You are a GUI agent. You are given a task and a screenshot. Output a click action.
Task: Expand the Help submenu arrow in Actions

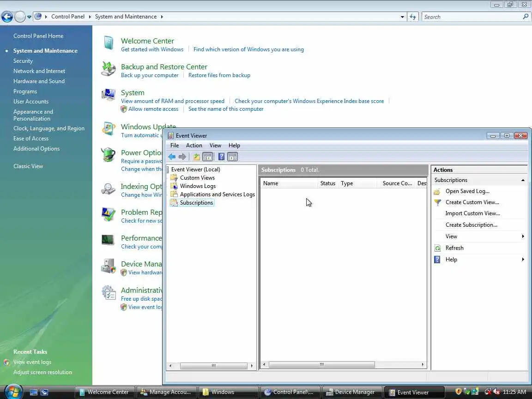(523, 260)
